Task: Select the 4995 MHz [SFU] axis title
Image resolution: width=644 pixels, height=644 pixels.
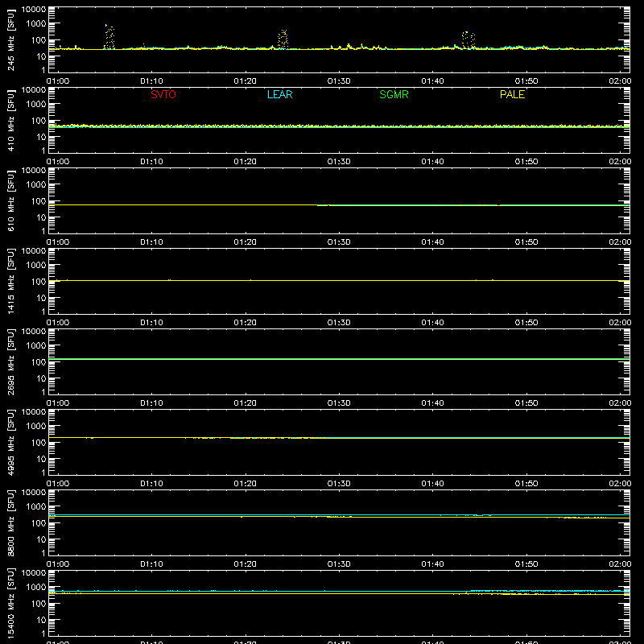Action: [11, 442]
